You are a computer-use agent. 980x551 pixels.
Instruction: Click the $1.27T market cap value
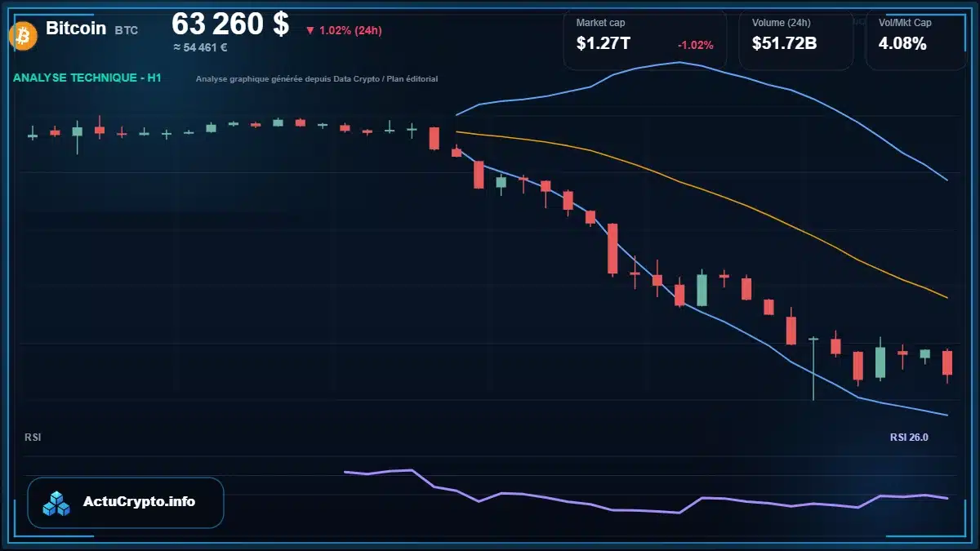[x=604, y=44]
